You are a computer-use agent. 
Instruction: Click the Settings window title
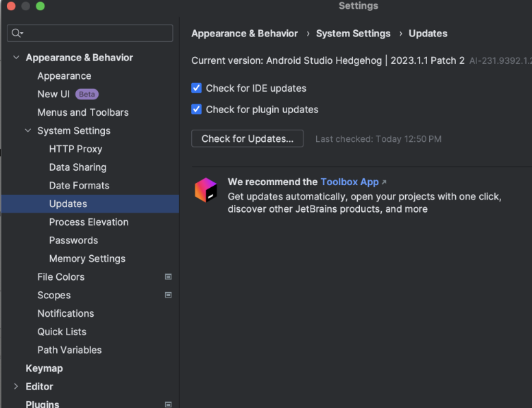[x=359, y=5]
